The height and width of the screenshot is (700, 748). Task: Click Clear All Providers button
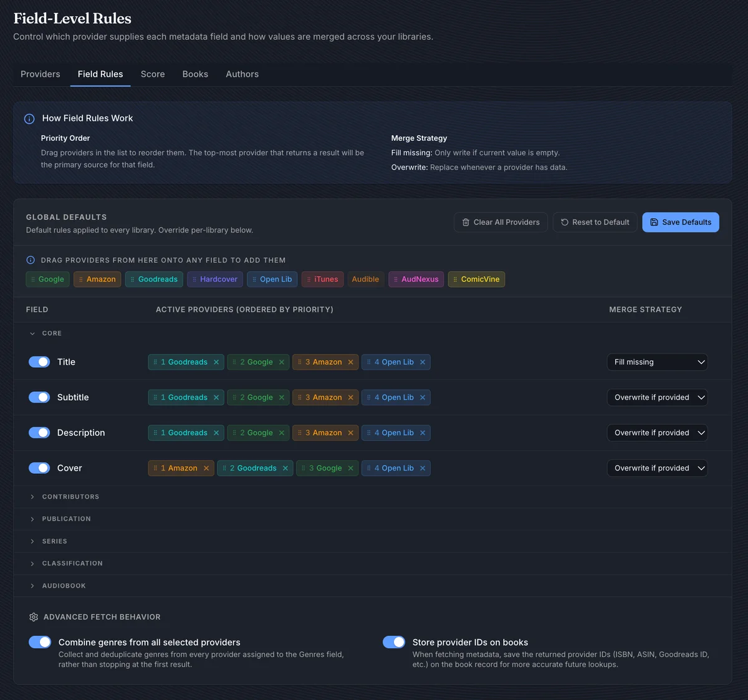click(x=501, y=223)
